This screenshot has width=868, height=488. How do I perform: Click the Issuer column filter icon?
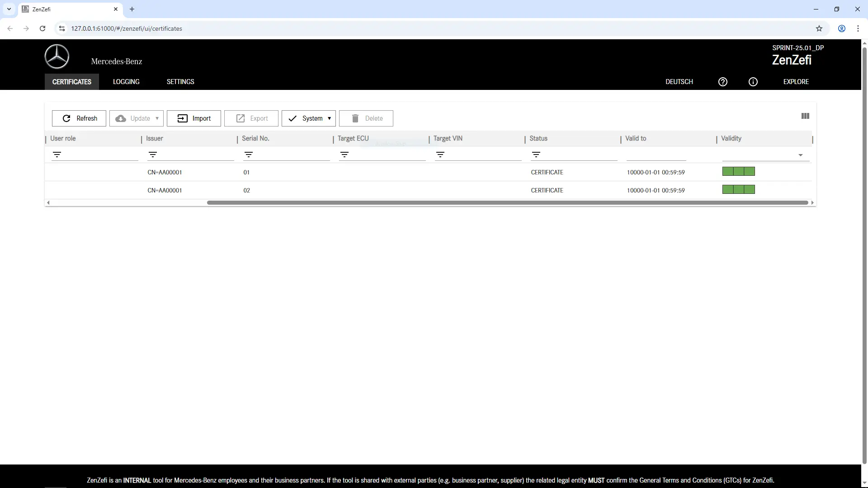153,155
